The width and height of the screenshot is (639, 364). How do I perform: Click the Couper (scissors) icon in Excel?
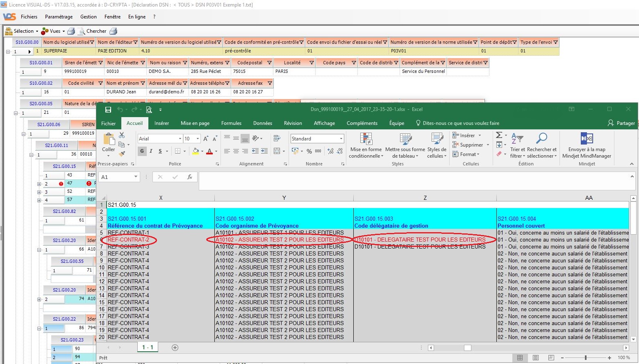click(x=122, y=135)
